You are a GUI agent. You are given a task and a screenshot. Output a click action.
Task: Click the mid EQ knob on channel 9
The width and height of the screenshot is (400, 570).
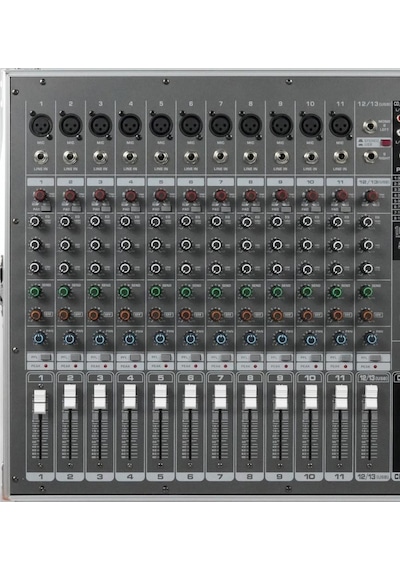(x=277, y=245)
